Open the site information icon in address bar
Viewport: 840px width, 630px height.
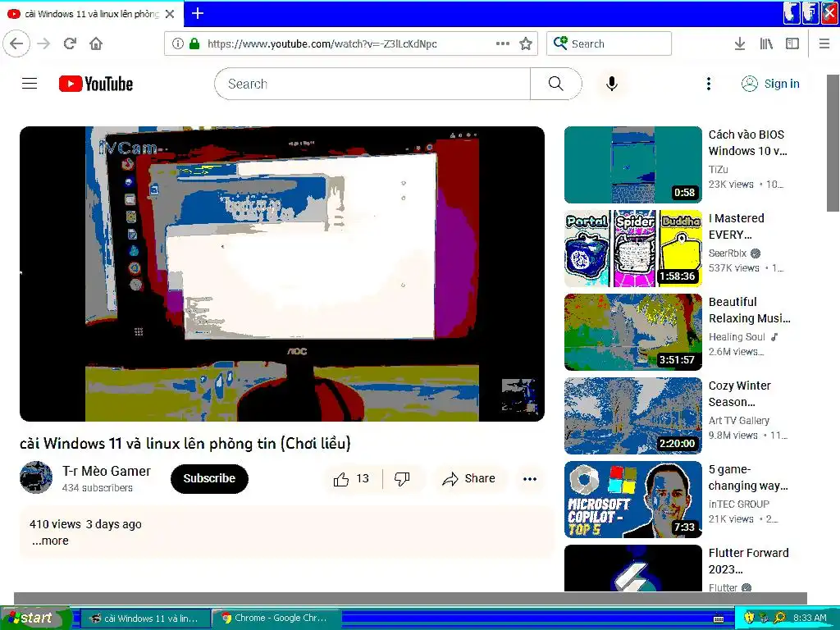[x=178, y=44]
